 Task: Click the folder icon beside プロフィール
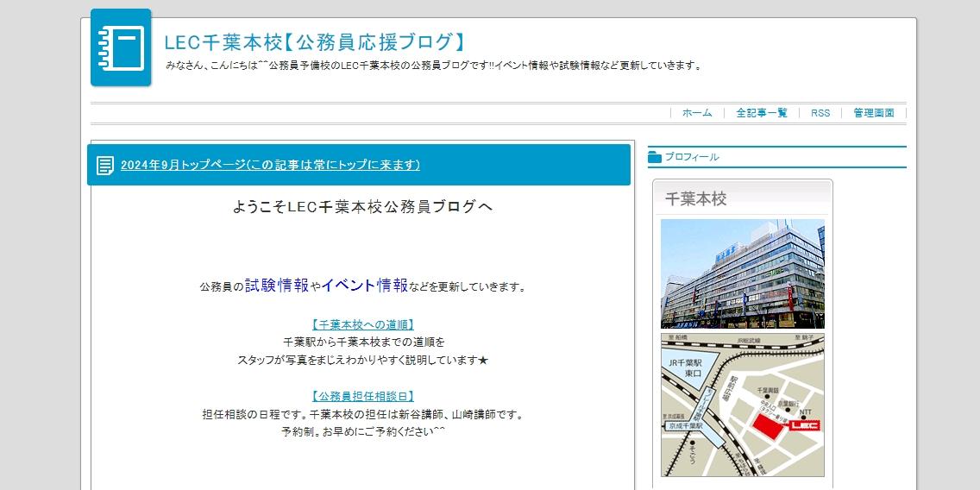[655, 158]
